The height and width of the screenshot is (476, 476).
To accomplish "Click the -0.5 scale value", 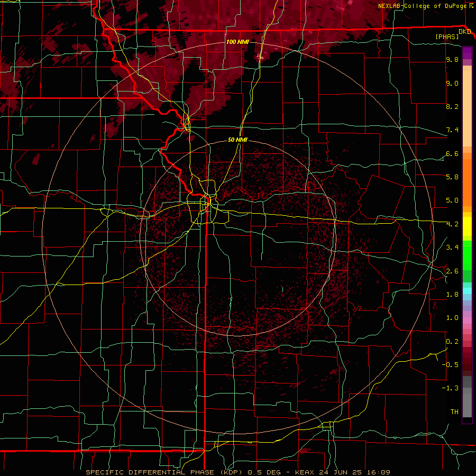I will point(450,364).
